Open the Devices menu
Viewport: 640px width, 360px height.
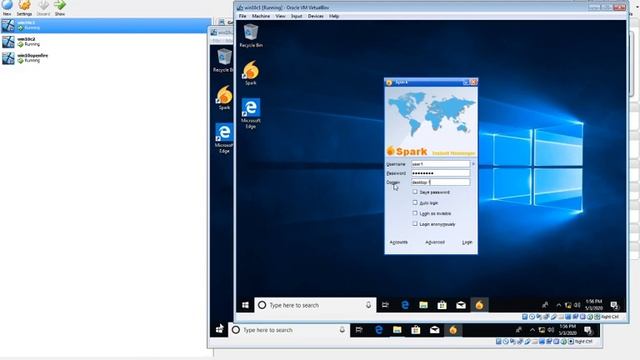point(316,16)
